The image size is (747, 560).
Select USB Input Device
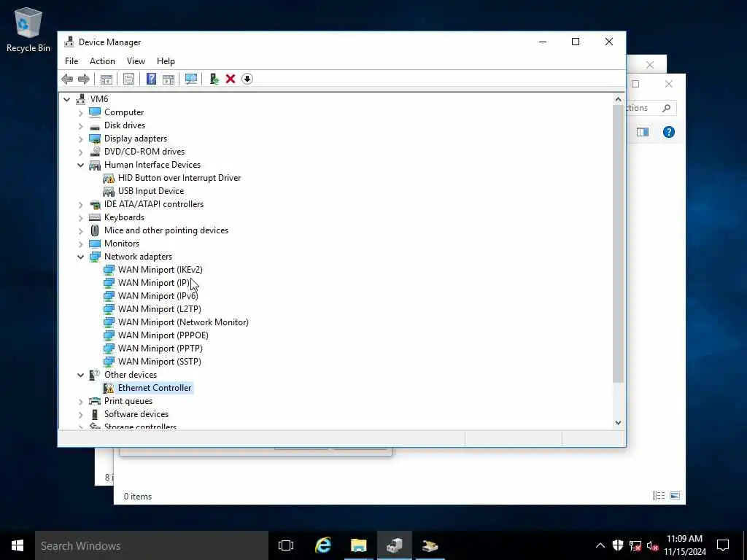[150, 191]
